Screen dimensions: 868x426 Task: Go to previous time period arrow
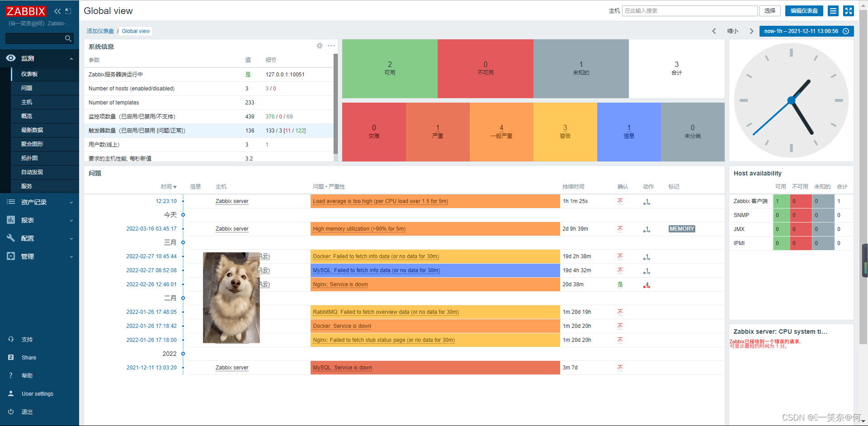click(x=714, y=31)
